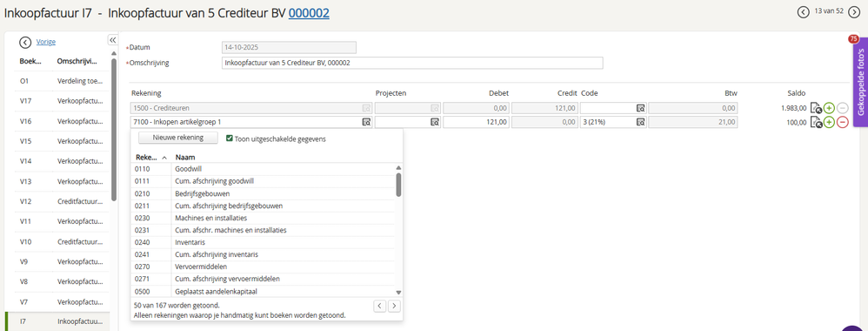Add line via green plus on Crediteuren row
This screenshot has height=331, width=868.
click(x=829, y=108)
